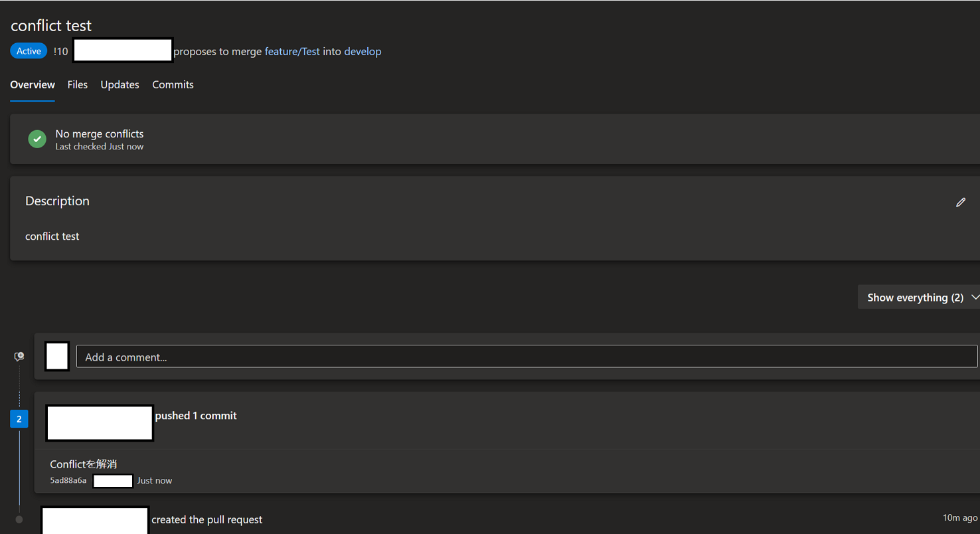The height and width of the screenshot is (534, 980).
Task: Switch to the Commits tab
Action: tap(173, 84)
